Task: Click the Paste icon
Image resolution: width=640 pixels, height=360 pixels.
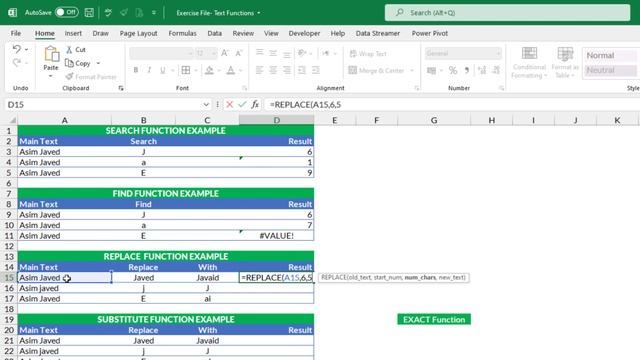Action: [51, 54]
